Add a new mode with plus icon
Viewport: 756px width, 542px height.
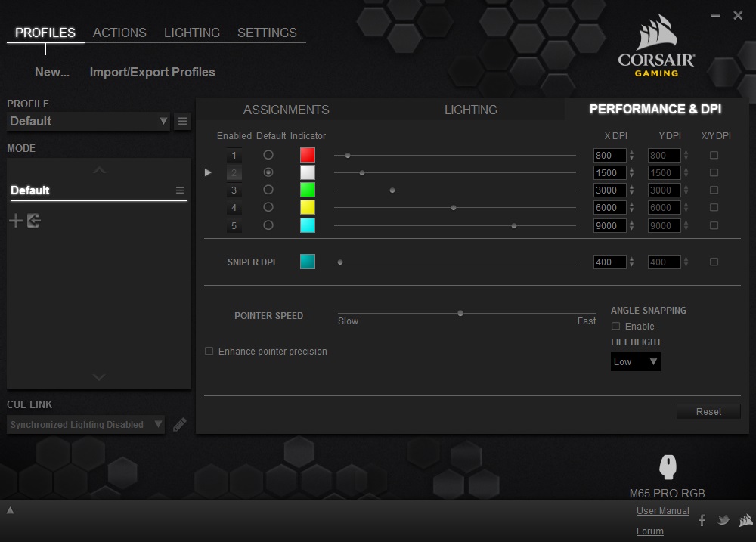pyautogui.click(x=16, y=221)
